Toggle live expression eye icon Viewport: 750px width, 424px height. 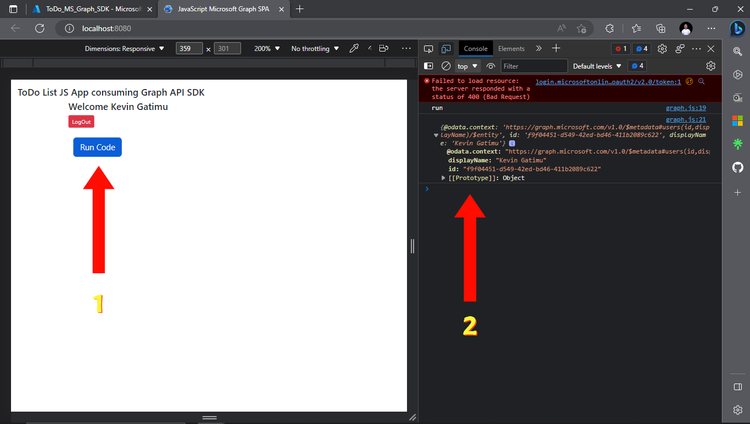(x=490, y=66)
